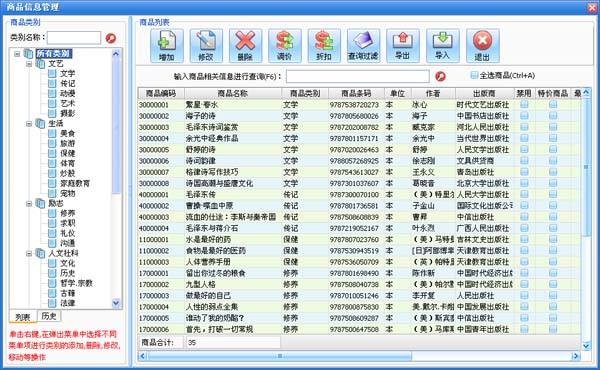The width and height of the screenshot is (600, 370).
Task: Select row 余光中经典作品
Action: click(359, 138)
